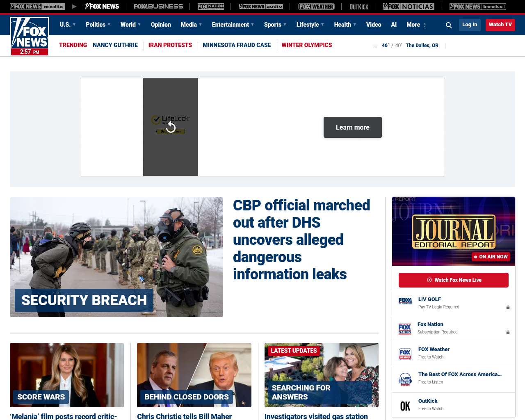Open the Fox Business network logo
The height and width of the screenshot is (420, 525).
158,7
